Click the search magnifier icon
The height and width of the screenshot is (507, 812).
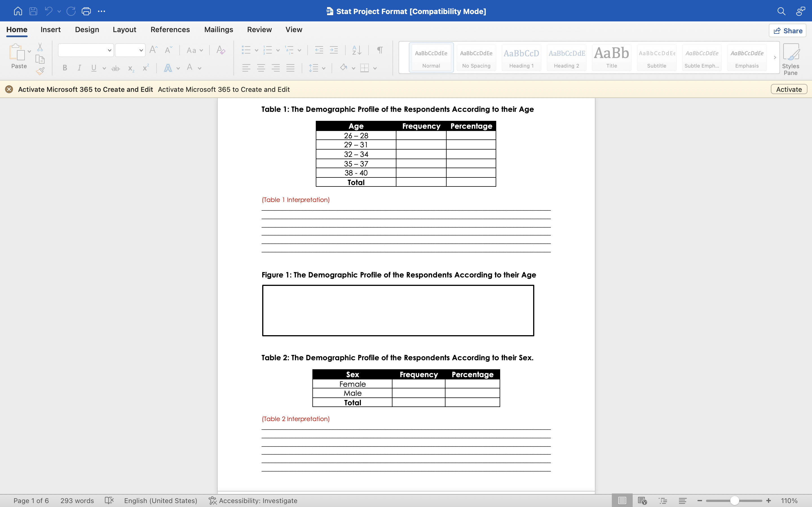click(x=781, y=11)
